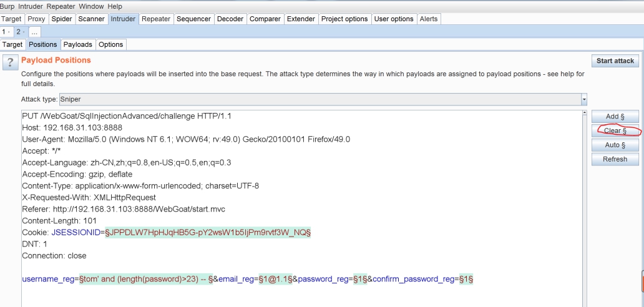644x307 pixels.
Task: Open the Intruder menu in menu bar
Action: pyautogui.click(x=31, y=7)
